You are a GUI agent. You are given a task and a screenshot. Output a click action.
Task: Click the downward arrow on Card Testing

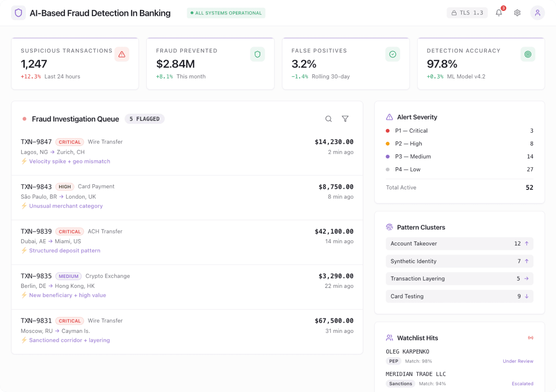click(x=527, y=296)
